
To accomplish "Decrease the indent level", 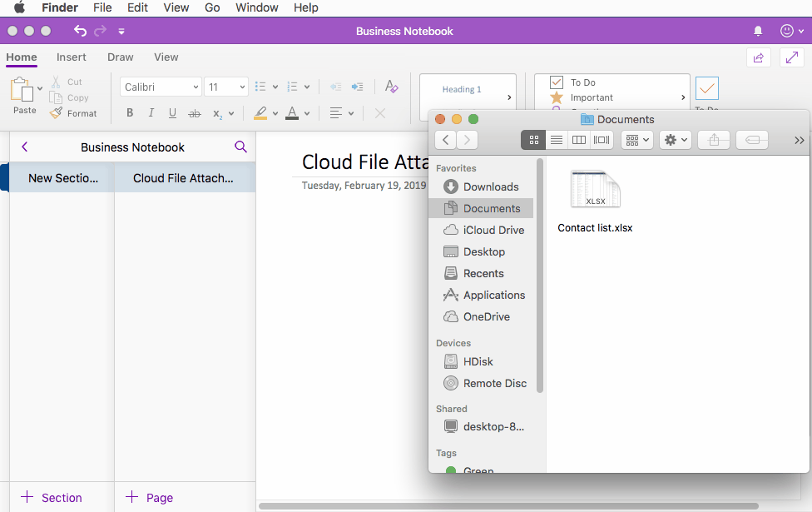I will click(335, 87).
